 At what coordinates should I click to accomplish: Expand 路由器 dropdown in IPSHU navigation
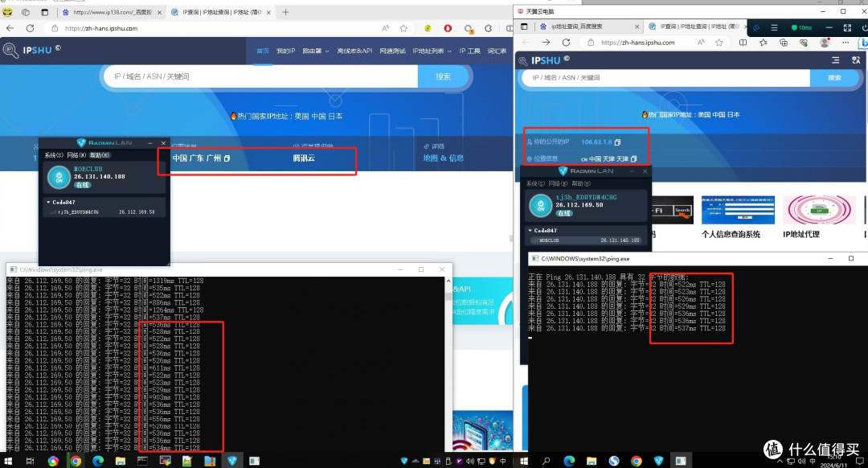(316, 51)
